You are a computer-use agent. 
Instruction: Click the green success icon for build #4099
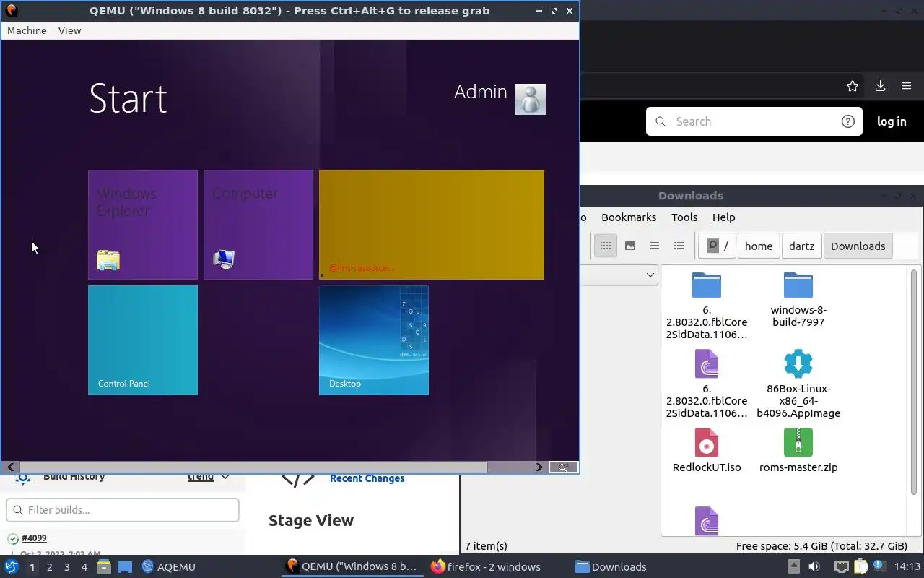(x=13, y=539)
